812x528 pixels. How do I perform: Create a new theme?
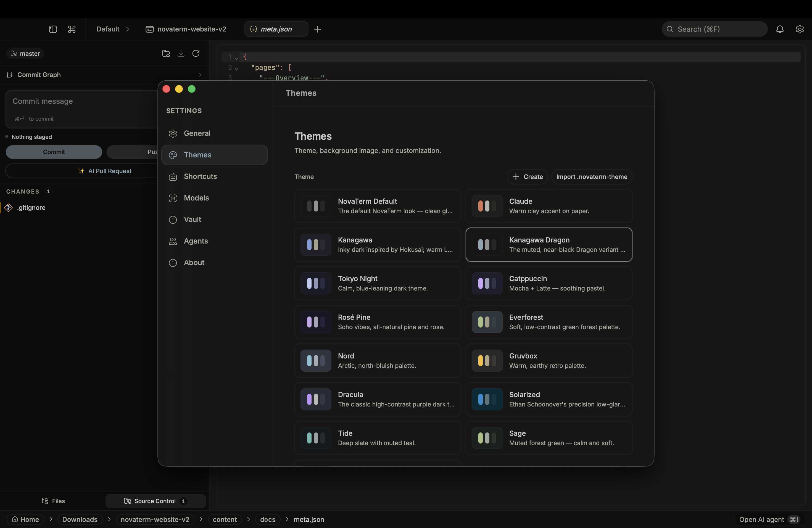point(527,177)
